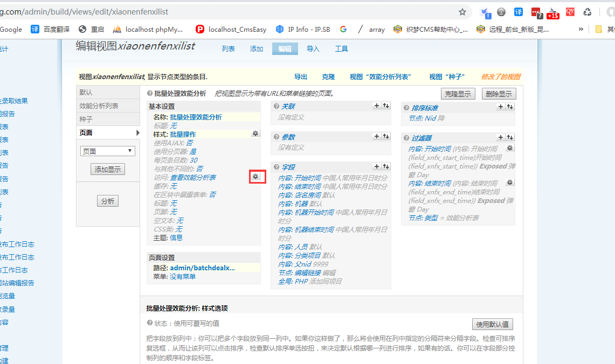This screenshot has width=615, height=364.
Task: Switch to the 列表 tab
Action: pyautogui.click(x=229, y=49)
